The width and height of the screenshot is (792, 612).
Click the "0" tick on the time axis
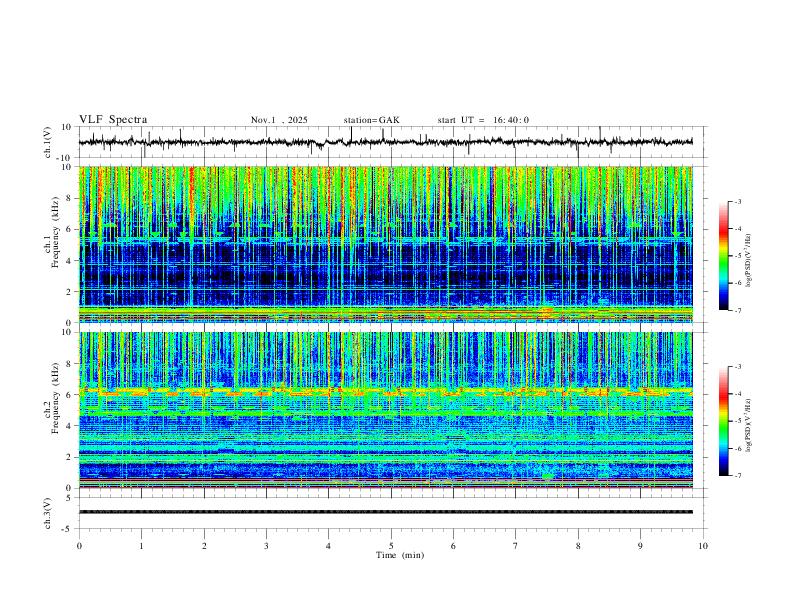tap(79, 546)
